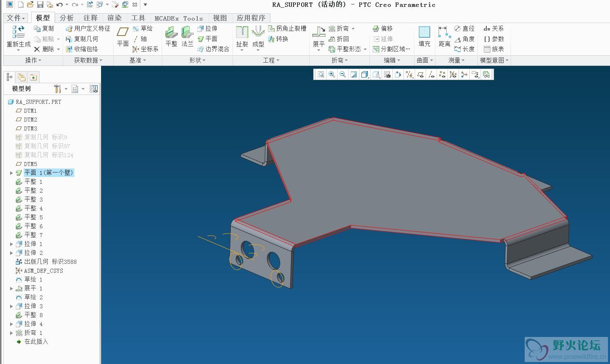Screen dimensions: 610x364
Task: Click Zoom In icon in graphics toolbar
Action: 332,74
